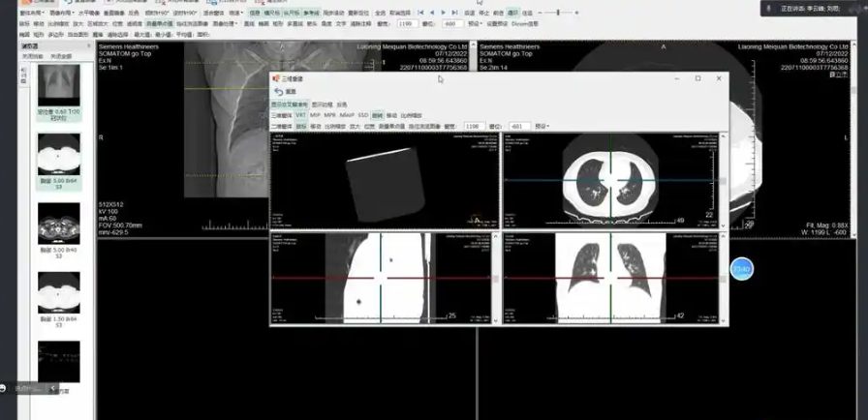Select the 文字 text annotation tool
This screenshot has width=868, height=420.
341,24
